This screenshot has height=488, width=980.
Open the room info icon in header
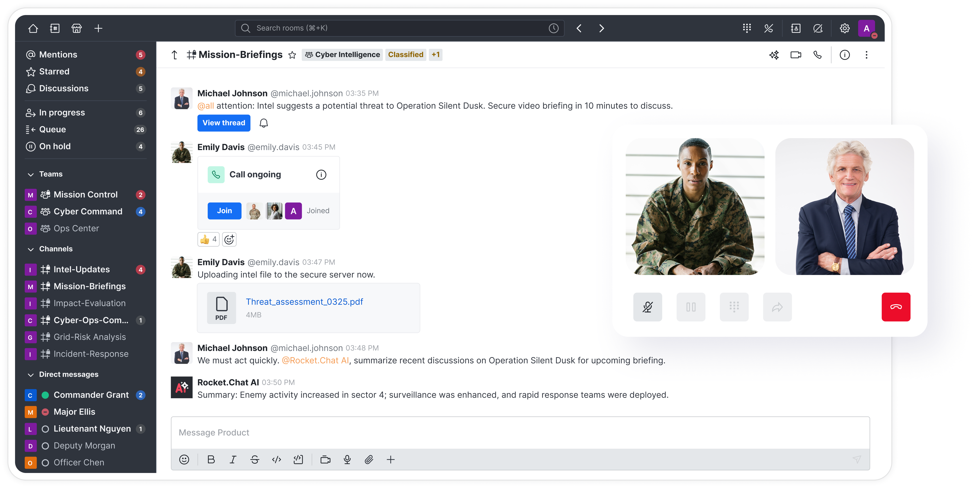[845, 55]
